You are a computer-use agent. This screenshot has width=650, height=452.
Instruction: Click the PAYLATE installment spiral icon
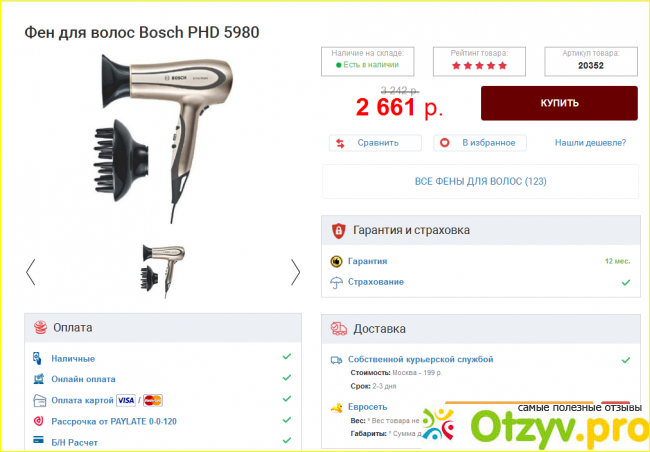pos(39,421)
